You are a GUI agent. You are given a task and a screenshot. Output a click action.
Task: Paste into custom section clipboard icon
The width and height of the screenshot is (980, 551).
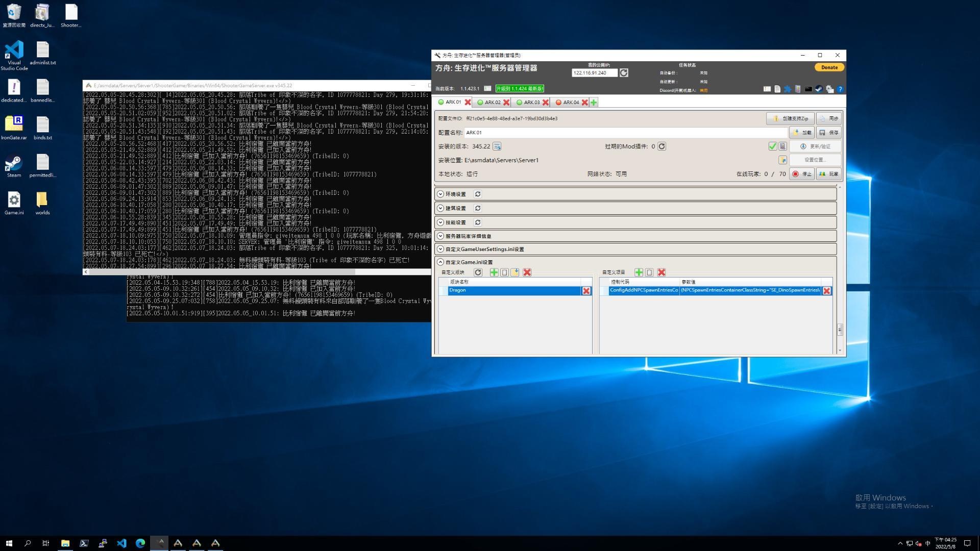[x=504, y=272]
